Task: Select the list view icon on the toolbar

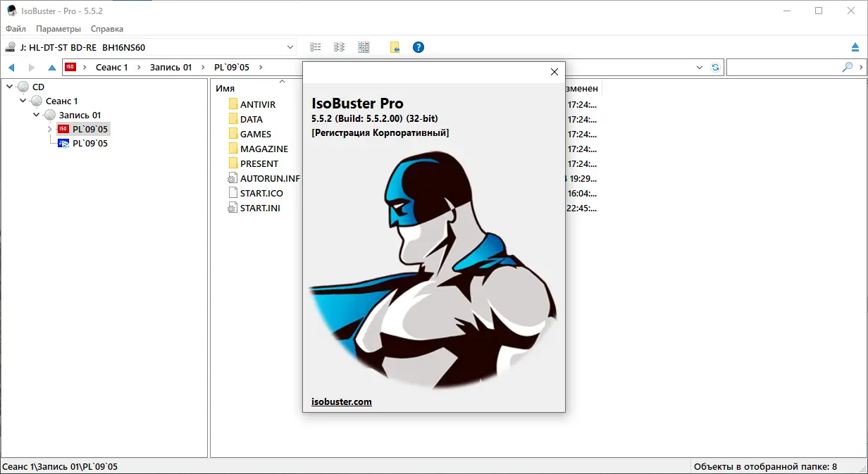Action: tap(315, 46)
